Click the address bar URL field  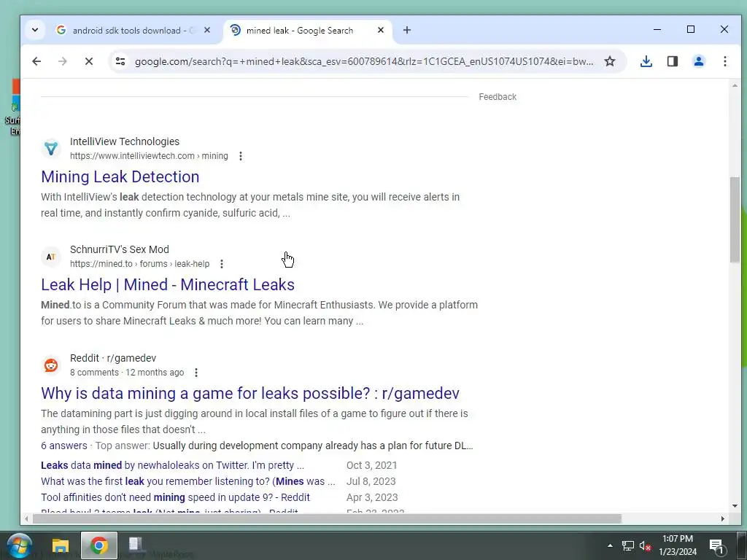click(364, 61)
